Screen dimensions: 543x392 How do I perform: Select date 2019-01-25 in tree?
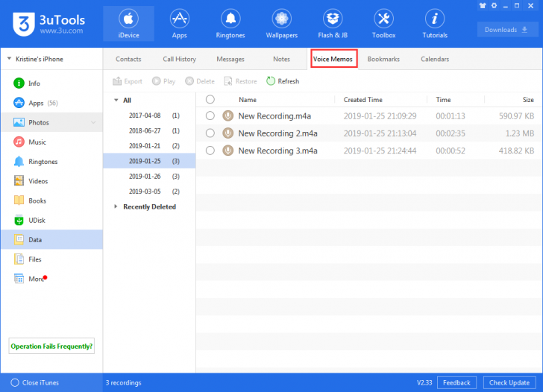coord(149,161)
